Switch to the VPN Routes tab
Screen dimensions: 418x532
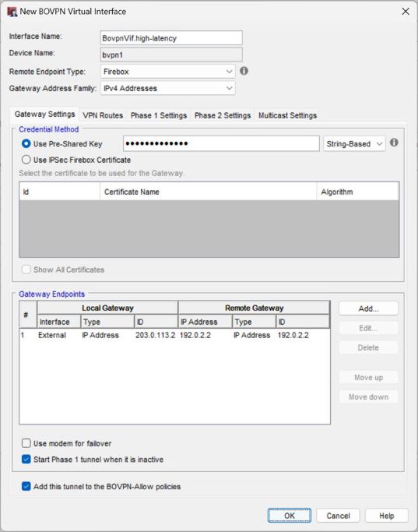click(103, 115)
